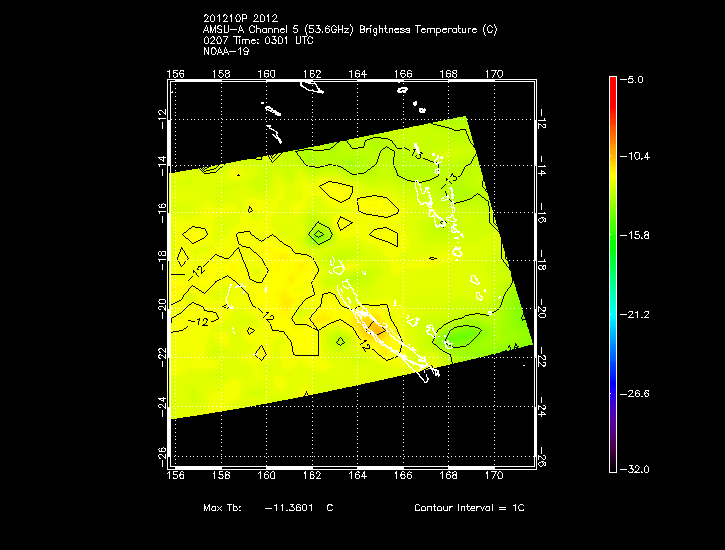This screenshot has width=725, height=550.
Task: Select the "AMSU-A Channel 5 (53.6GHz)" heading text
Action: pyautogui.click(x=278, y=30)
